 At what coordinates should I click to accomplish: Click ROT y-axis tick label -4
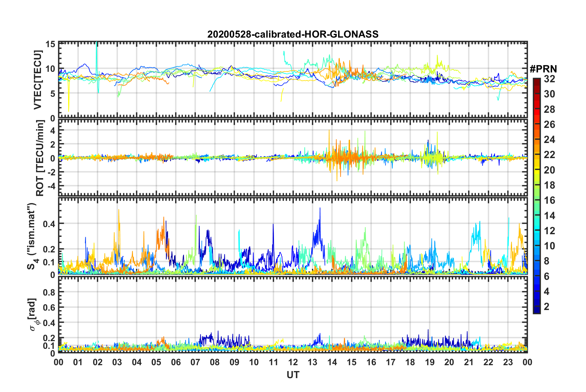pyautogui.click(x=51, y=186)
